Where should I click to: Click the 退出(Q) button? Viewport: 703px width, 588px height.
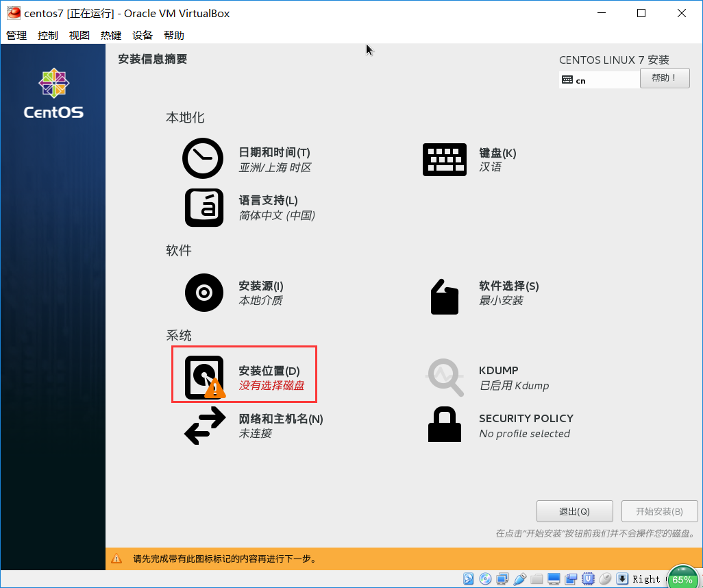click(574, 511)
